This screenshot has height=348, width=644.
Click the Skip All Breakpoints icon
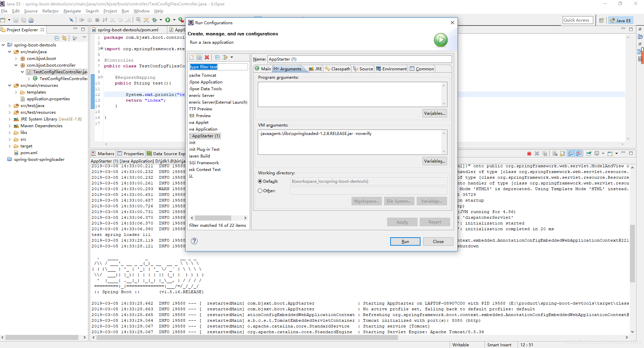(71, 20)
